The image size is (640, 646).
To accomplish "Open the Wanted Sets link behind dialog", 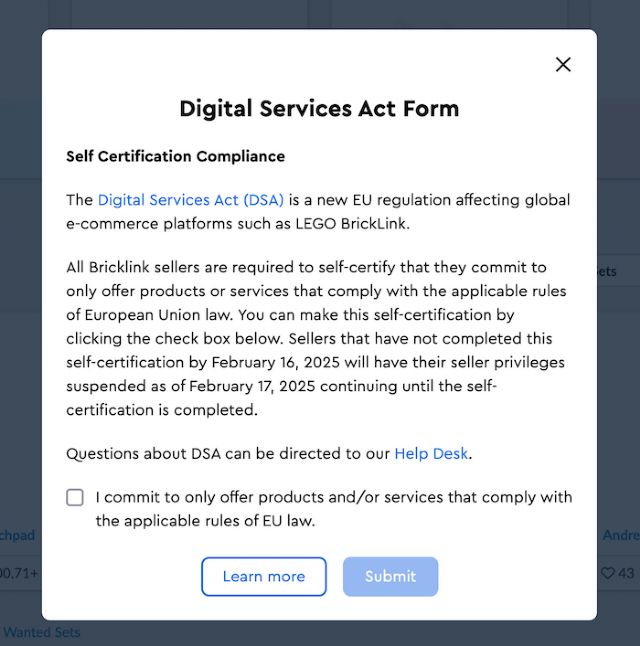I will click(x=40, y=632).
